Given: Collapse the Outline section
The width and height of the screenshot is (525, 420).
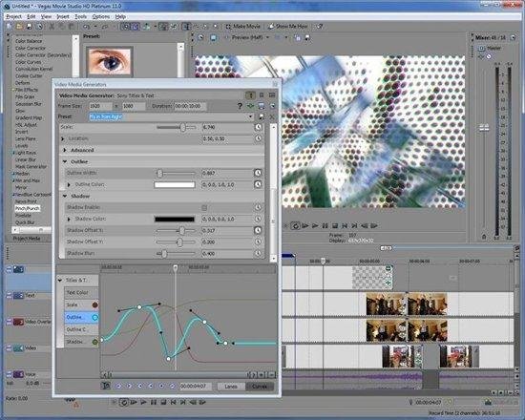Looking at the screenshot, I should tap(65, 161).
